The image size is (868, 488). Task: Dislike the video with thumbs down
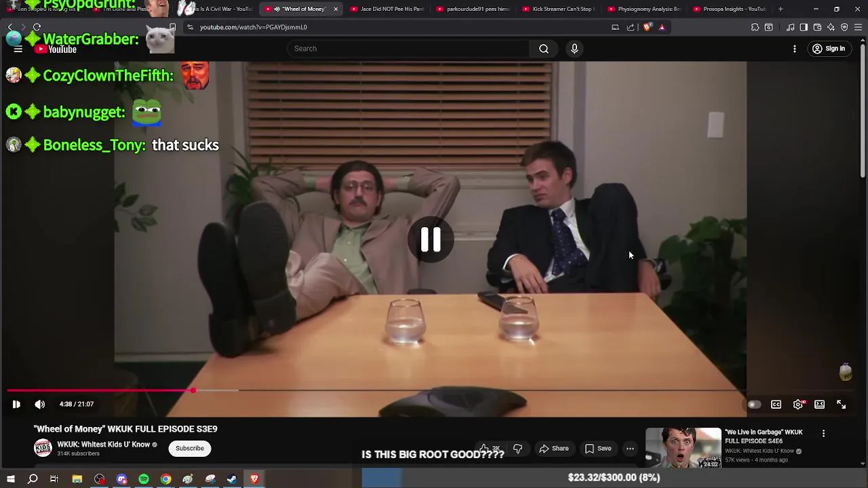(518, 449)
